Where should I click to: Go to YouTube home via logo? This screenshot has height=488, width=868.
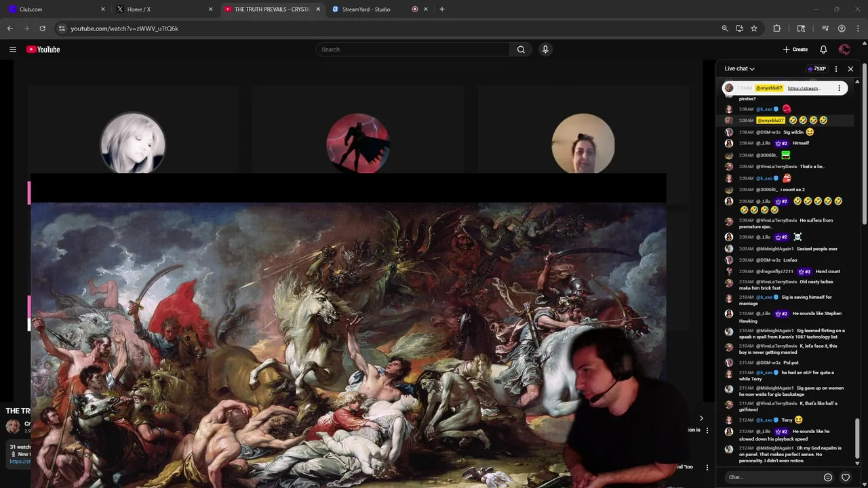click(43, 49)
